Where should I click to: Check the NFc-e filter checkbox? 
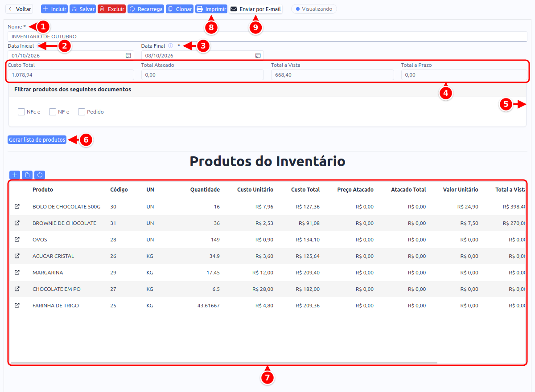[21, 112]
